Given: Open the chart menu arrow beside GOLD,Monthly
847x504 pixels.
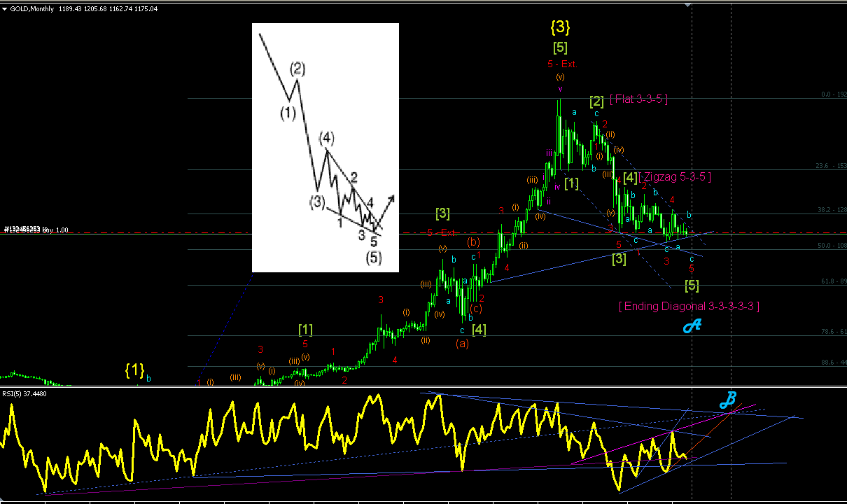Looking at the screenshot, I should point(4,8).
